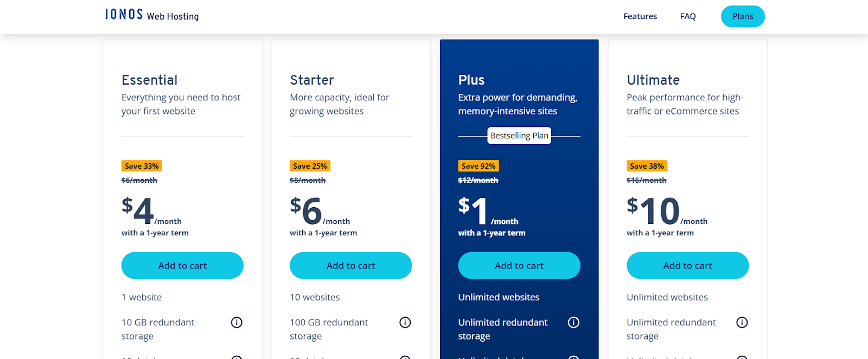Click the Bestselling Plan badge
868x359 pixels.
click(x=519, y=136)
